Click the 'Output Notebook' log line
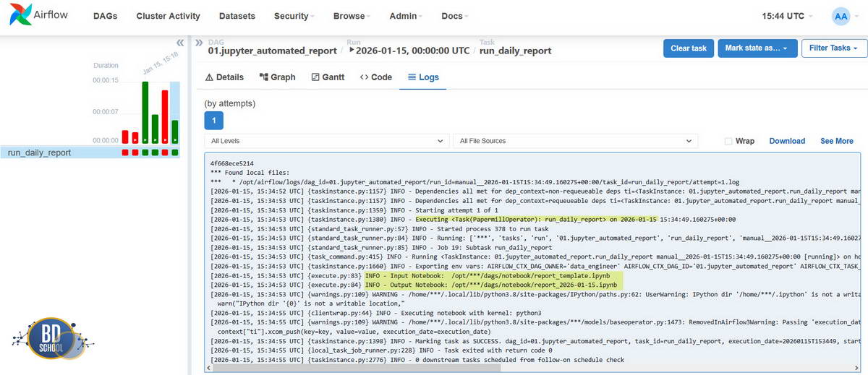The image size is (868, 375). [493, 285]
